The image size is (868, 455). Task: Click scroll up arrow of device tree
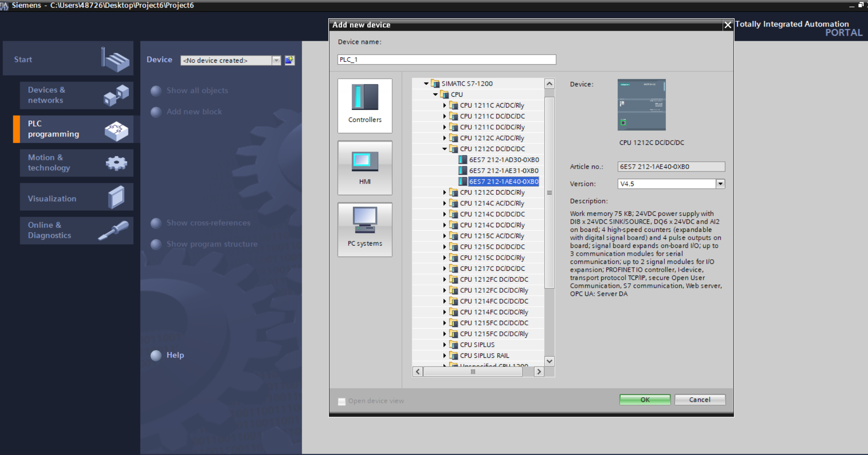(549, 84)
